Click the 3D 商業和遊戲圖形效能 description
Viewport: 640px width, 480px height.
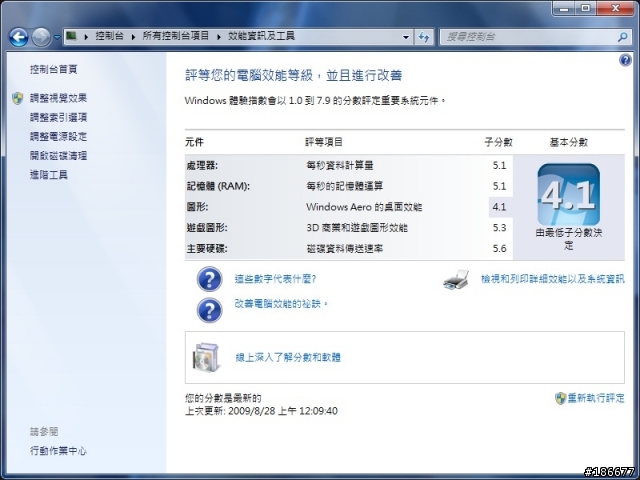tap(357, 228)
